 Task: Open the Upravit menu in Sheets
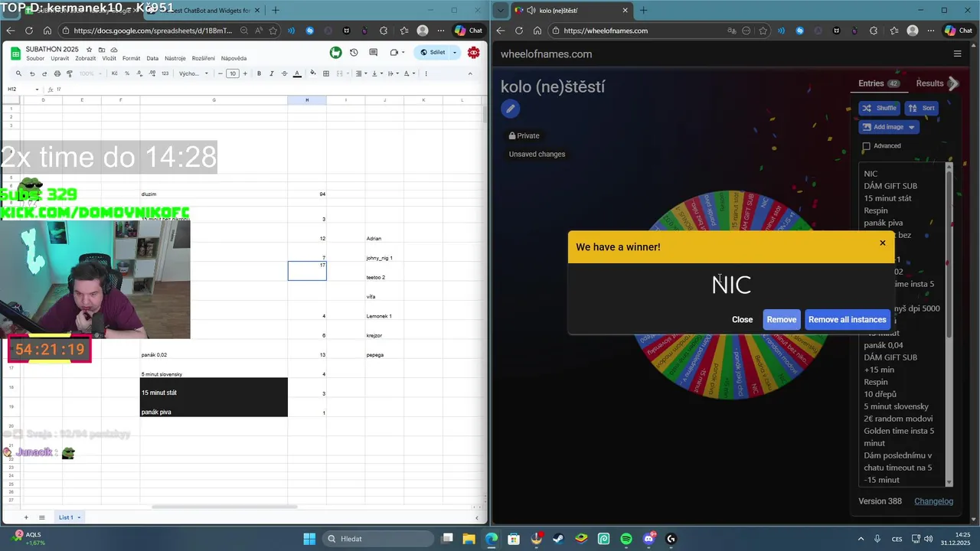point(60,58)
